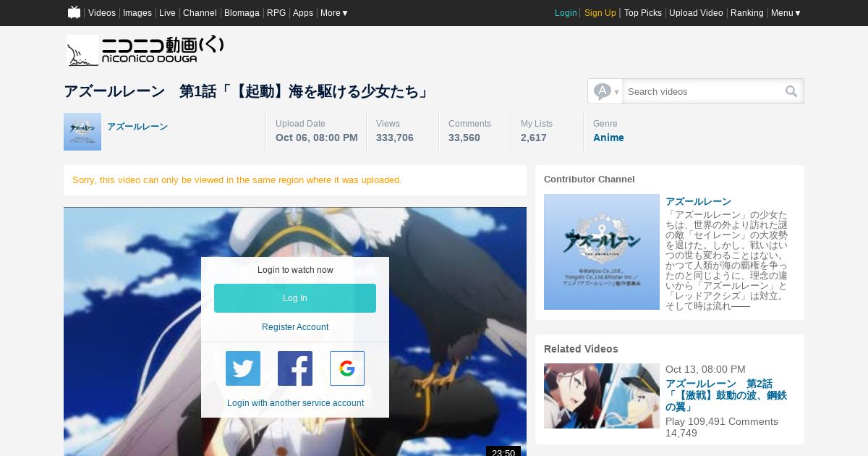This screenshot has height=456, width=868.
Task: Go to Live in the top navigation
Action: pos(167,13)
